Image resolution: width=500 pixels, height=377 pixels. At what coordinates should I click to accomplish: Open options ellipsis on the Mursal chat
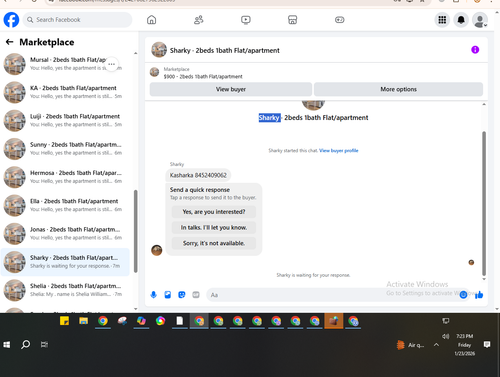pyautogui.click(x=112, y=64)
